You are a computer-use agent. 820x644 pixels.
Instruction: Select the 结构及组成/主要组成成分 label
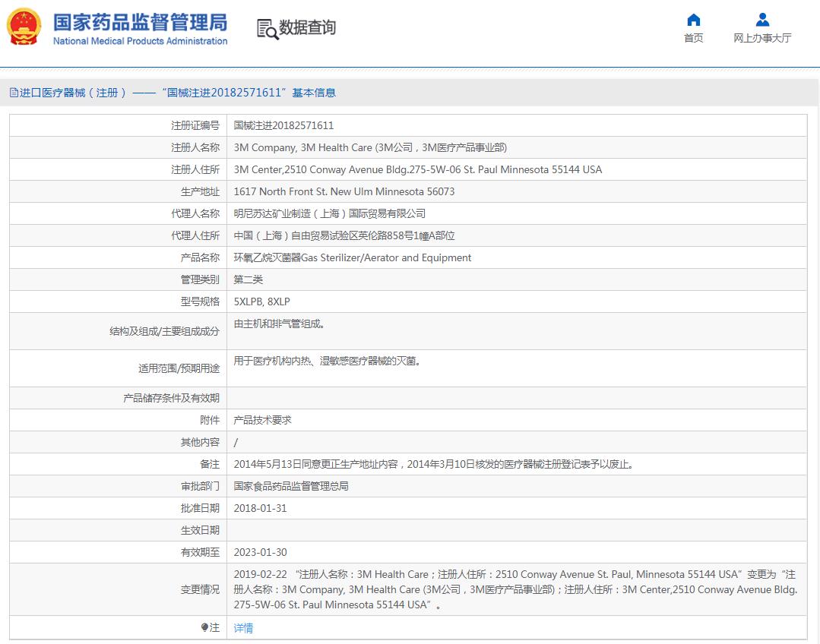pos(119,331)
